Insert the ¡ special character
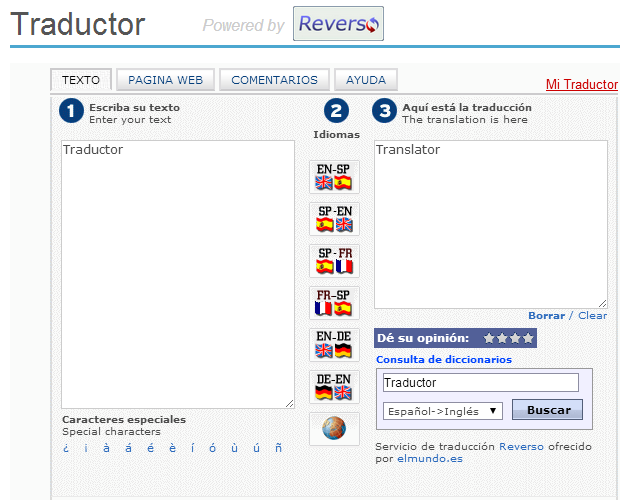The width and height of the screenshot is (620, 500). point(86,448)
